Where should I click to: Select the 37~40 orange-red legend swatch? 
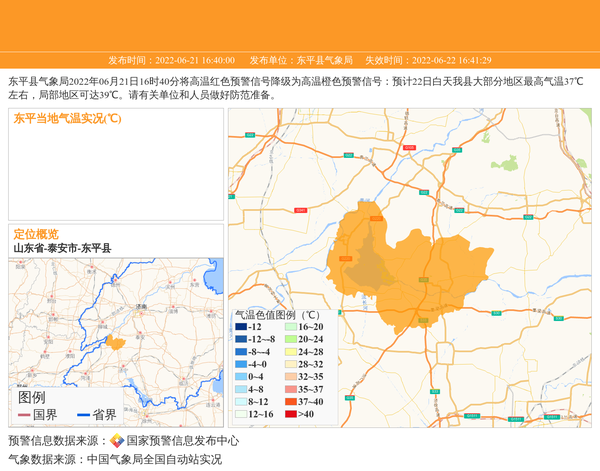click(291, 401)
